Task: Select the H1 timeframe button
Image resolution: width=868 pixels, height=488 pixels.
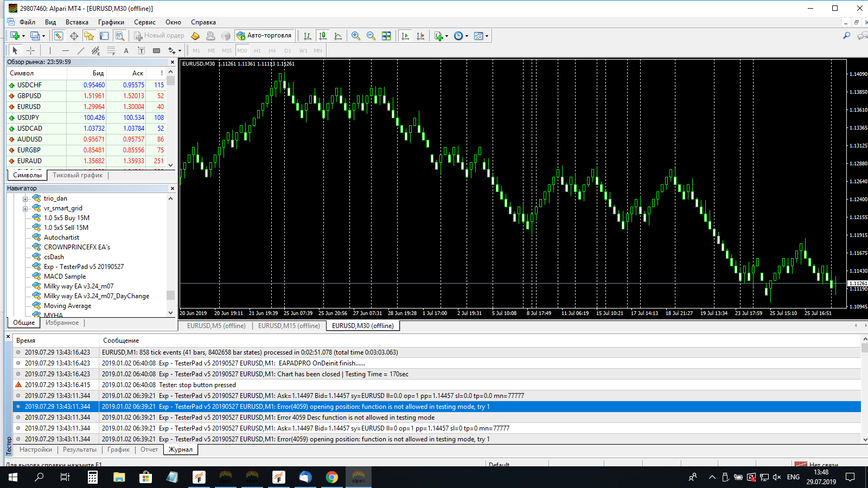Action: [257, 50]
